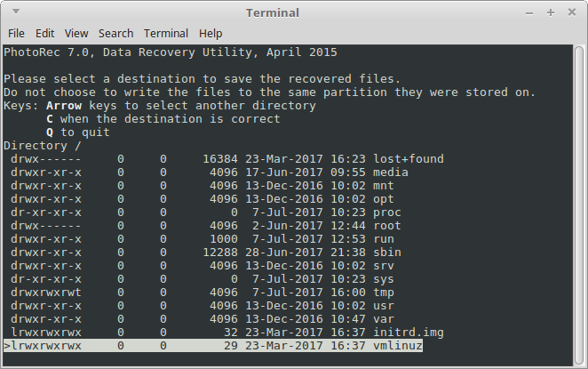Minimize the Terminal window
This screenshot has width=588, height=369.
coord(529,13)
